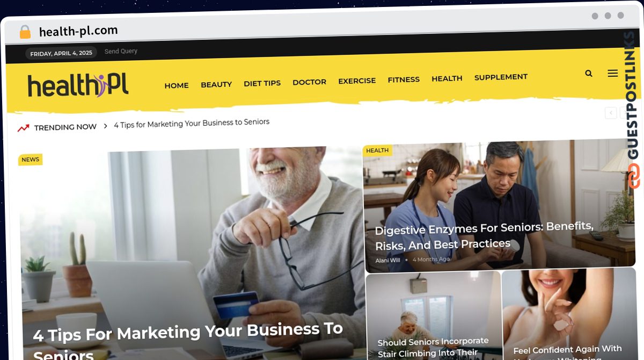Click the search magnifier icon
Screen dimensions: 644x360
tap(589, 74)
